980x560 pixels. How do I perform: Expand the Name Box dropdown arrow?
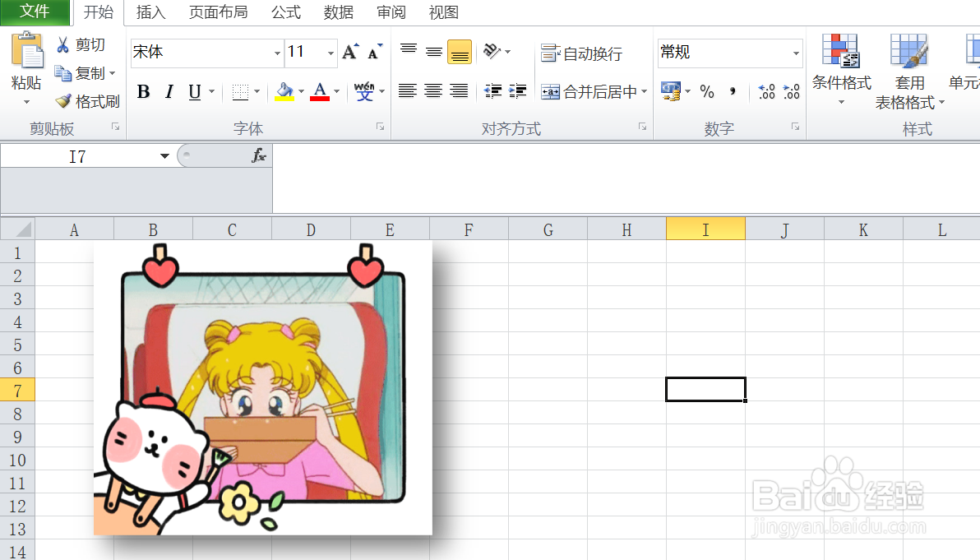[x=164, y=156]
